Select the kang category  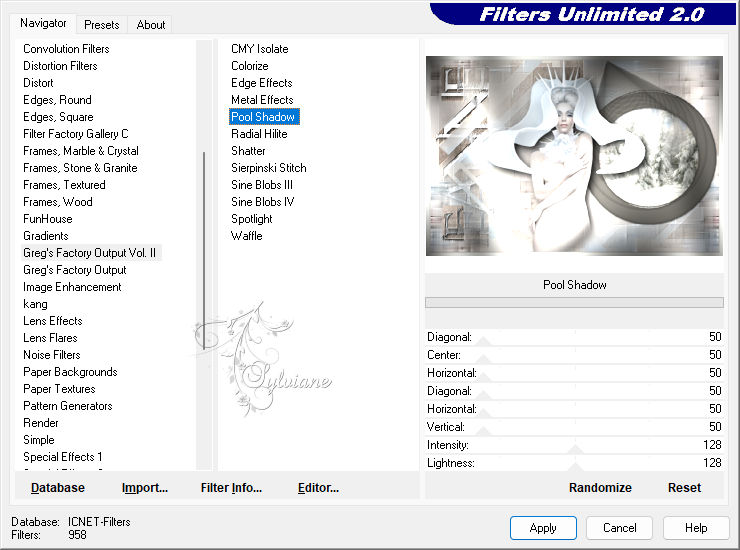point(35,304)
